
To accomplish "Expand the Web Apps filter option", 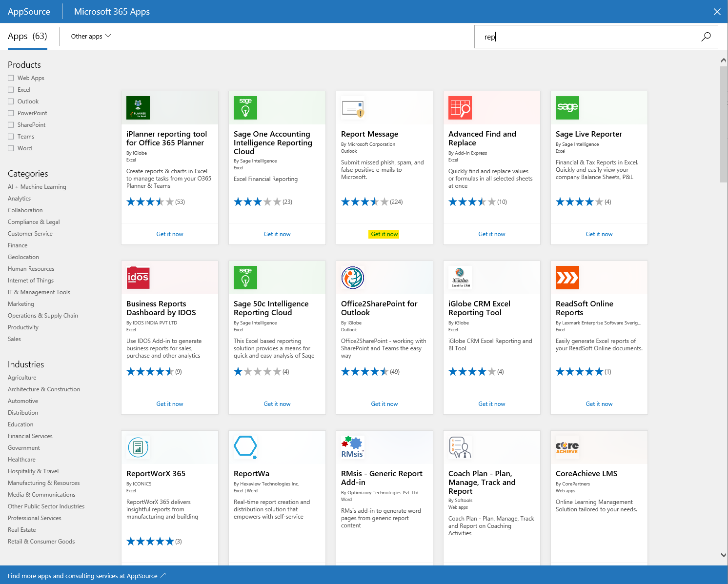I will coord(10,78).
